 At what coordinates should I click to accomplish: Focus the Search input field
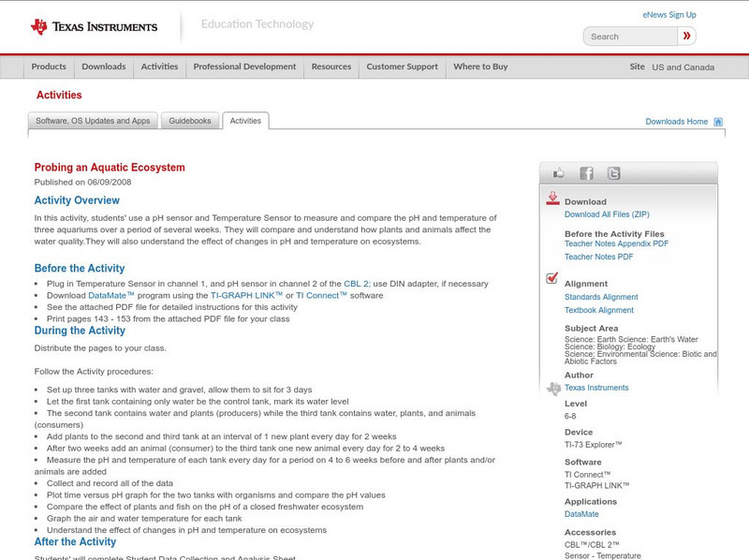[x=630, y=37]
